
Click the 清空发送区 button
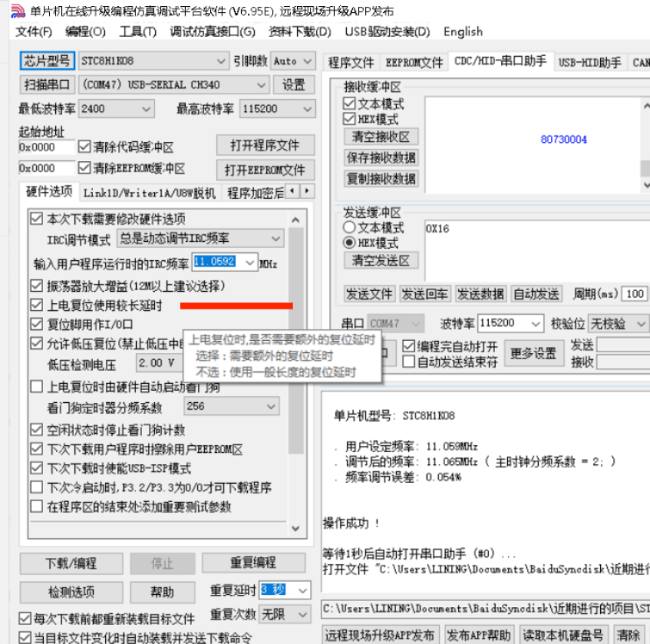(381, 260)
